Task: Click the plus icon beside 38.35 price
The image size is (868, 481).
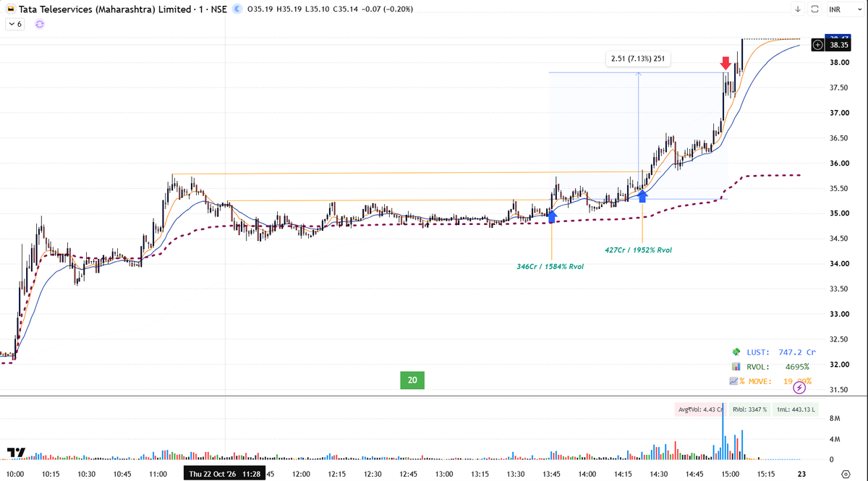Action: pyautogui.click(x=818, y=45)
